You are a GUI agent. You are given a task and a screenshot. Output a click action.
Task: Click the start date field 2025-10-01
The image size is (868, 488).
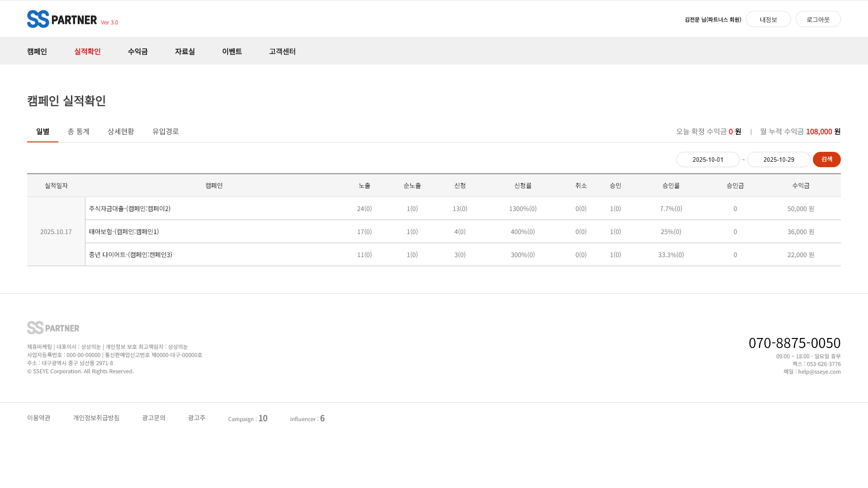tap(708, 160)
